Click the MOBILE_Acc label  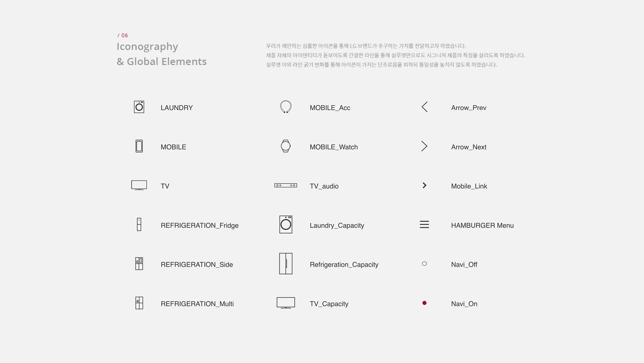pos(330,108)
